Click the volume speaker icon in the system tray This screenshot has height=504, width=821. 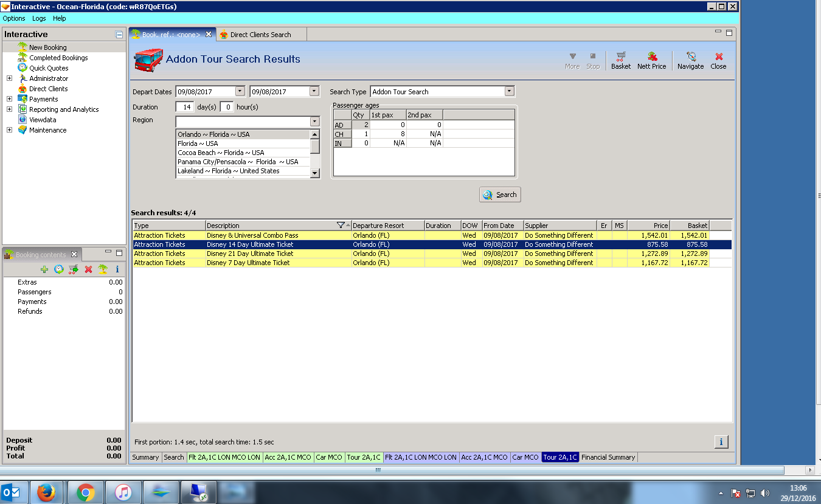765,493
